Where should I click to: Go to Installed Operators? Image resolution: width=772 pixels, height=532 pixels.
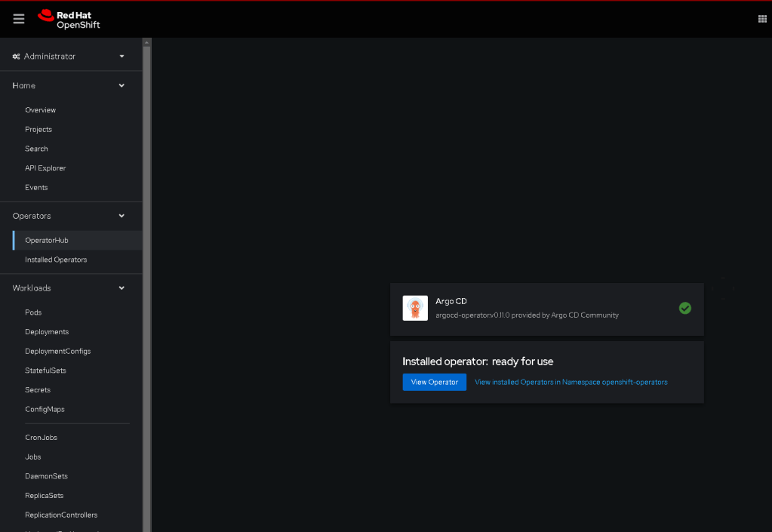click(56, 260)
